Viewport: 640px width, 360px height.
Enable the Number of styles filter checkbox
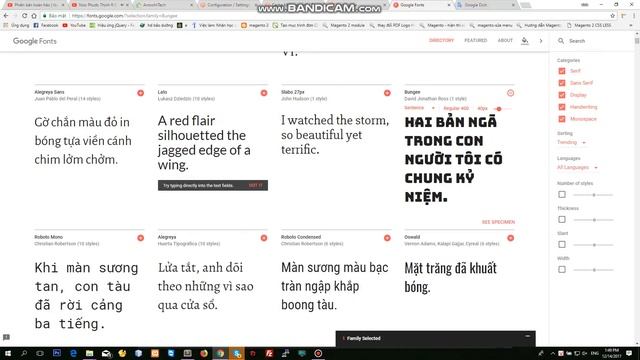tap(562, 195)
